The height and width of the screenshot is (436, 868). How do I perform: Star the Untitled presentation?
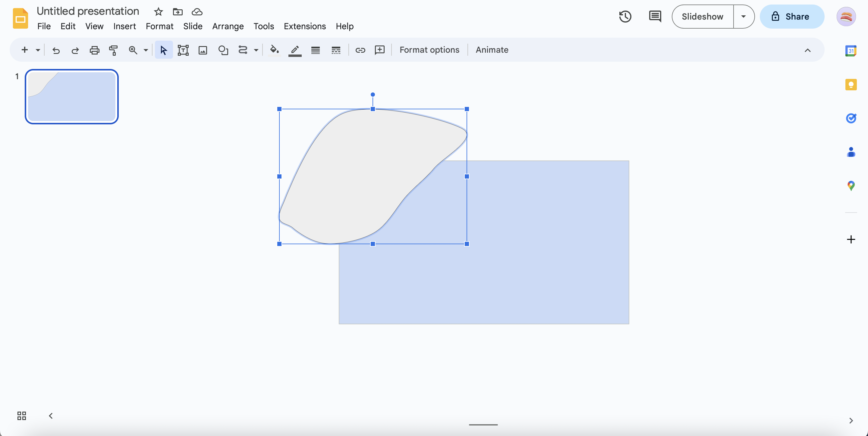point(158,12)
